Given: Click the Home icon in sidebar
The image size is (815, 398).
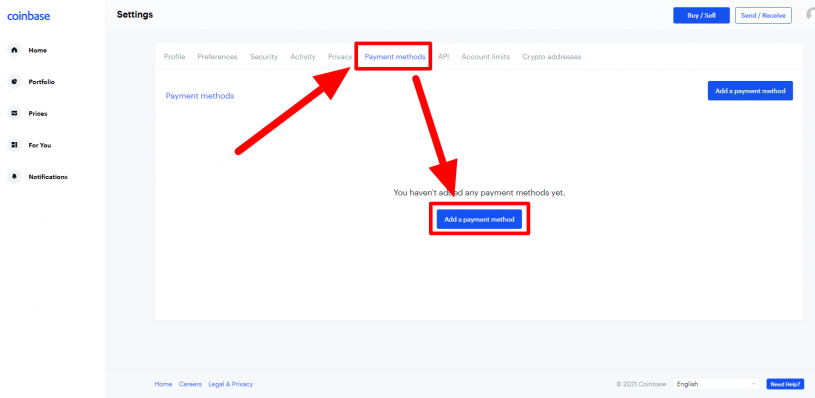Looking at the screenshot, I should coord(14,50).
